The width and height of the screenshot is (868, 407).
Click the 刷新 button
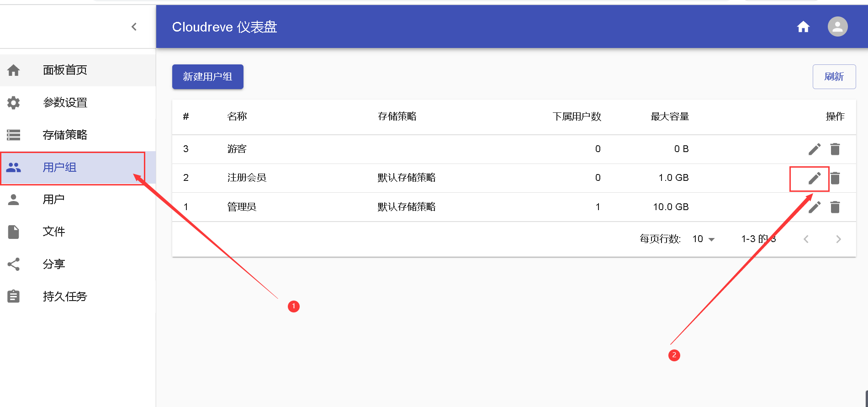click(834, 77)
